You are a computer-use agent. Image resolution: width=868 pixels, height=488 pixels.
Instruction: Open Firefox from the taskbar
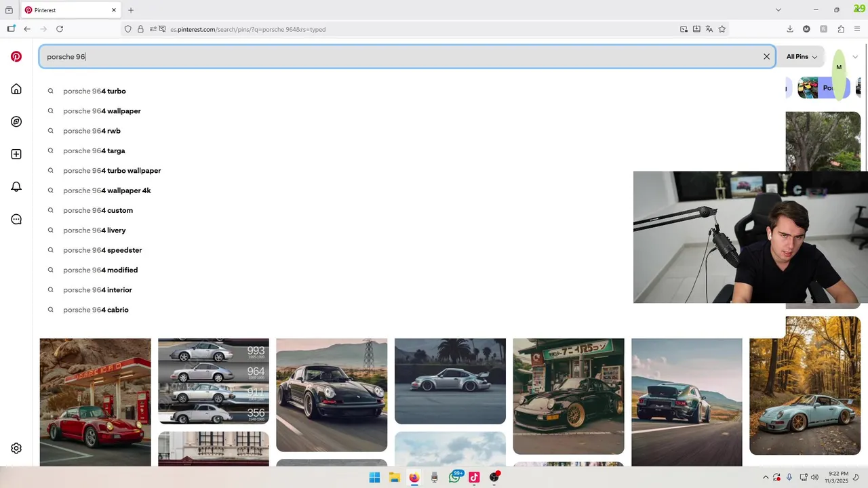click(x=414, y=477)
